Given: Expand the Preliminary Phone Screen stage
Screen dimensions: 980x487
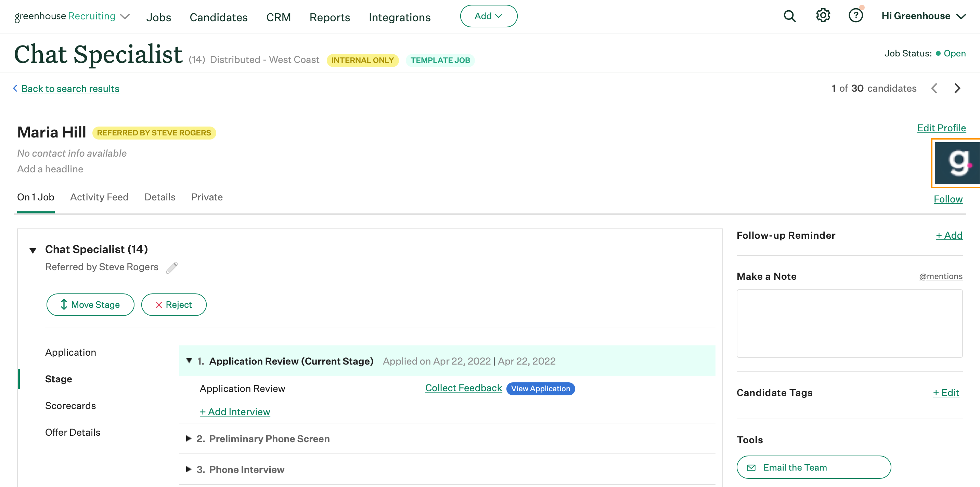Looking at the screenshot, I should point(189,438).
